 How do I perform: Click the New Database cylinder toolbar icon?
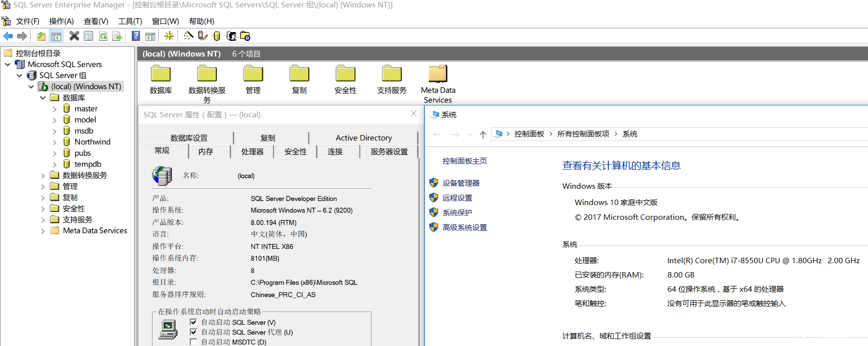coord(216,36)
